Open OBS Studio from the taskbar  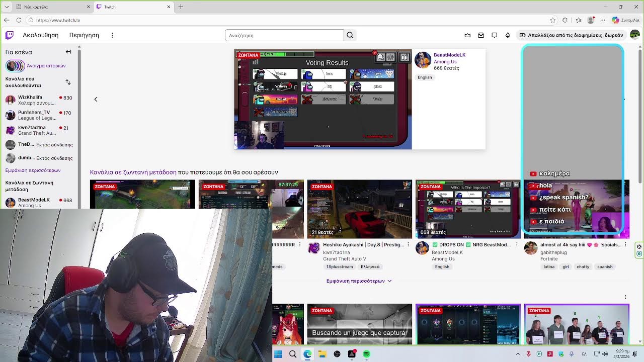pos(337,354)
